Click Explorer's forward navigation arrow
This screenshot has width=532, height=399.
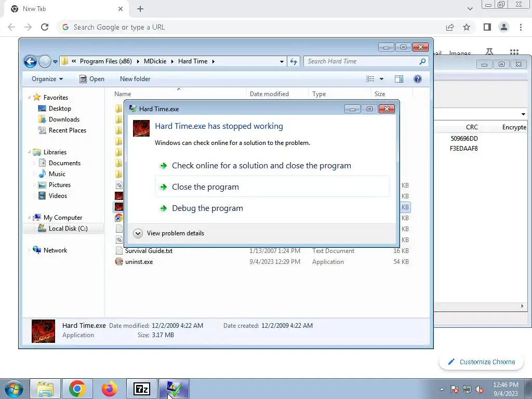(x=45, y=61)
